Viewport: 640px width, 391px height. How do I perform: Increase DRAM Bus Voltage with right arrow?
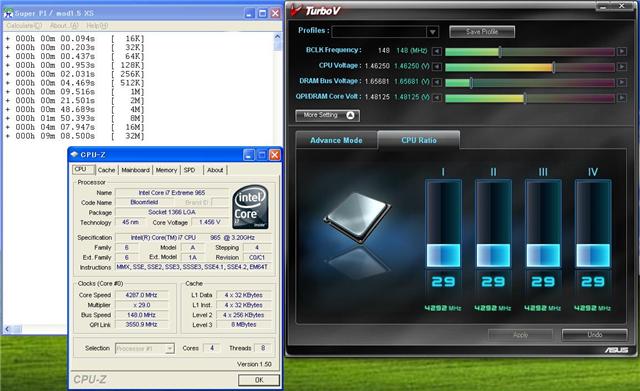(622, 82)
